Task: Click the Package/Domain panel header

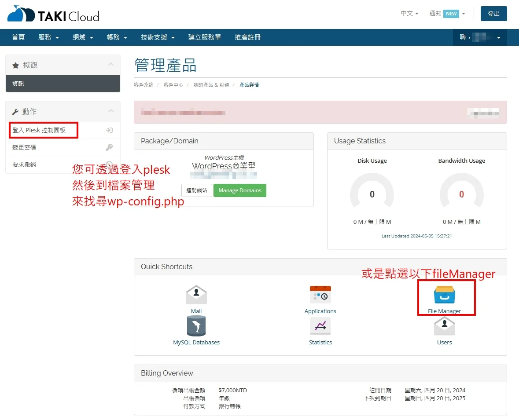Action: [x=224, y=141]
